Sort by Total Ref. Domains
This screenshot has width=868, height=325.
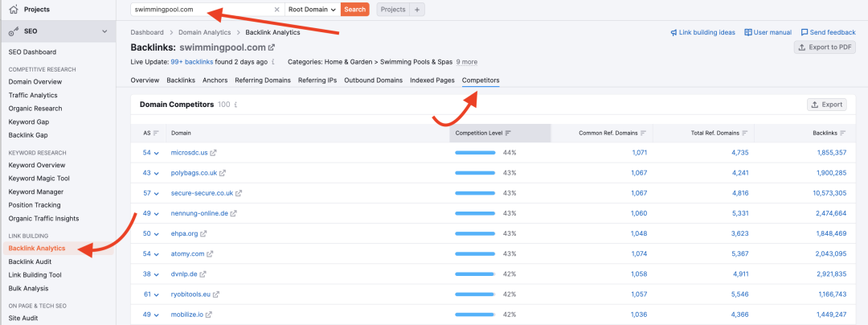tap(744, 134)
